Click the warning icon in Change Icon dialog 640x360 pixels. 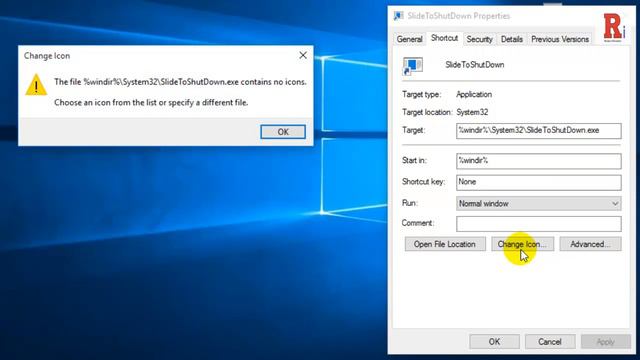click(36, 84)
